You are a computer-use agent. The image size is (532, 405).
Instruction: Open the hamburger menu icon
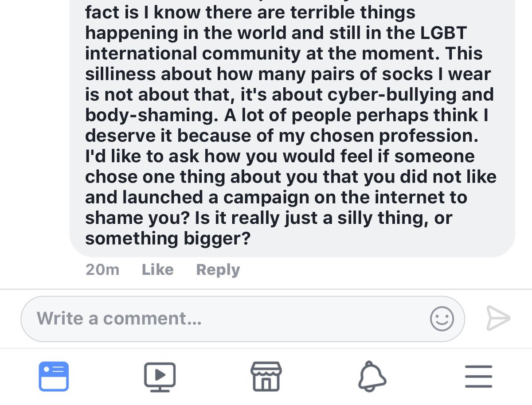[478, 376]
